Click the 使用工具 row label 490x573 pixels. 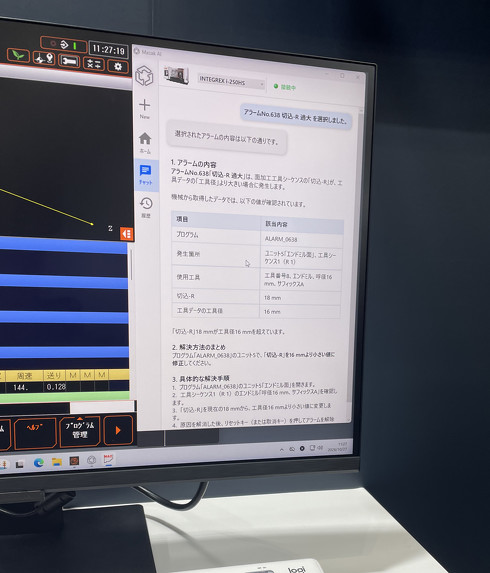pyautogui.click(x=188, y=277)
